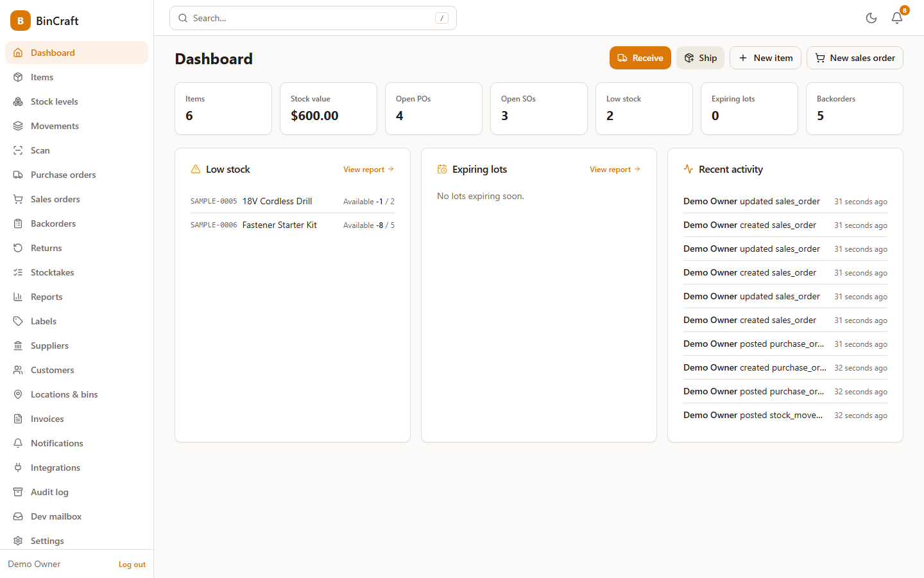
Task: Click the Movements layers icon
Action: pyautogui.click(x=18, y=126)
